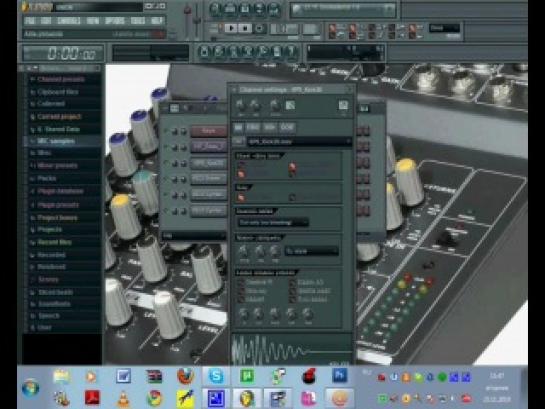Toggle the Keep on disk option

point(241,164)
